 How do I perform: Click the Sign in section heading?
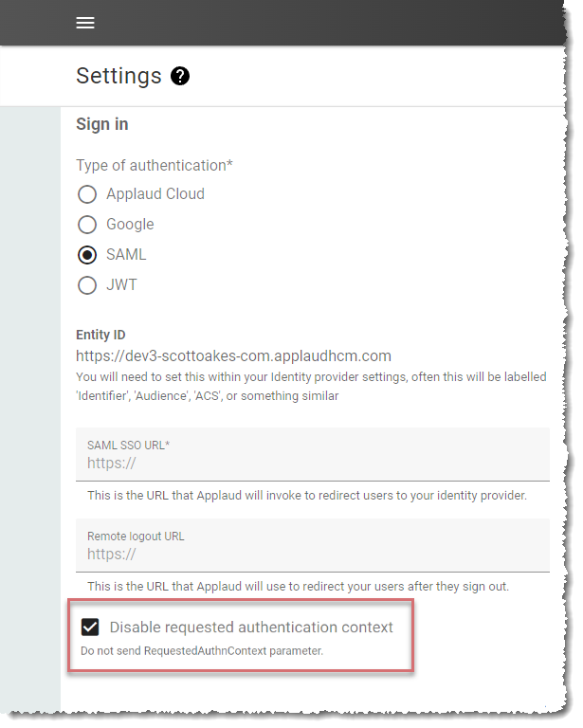[x=102, y=124]
